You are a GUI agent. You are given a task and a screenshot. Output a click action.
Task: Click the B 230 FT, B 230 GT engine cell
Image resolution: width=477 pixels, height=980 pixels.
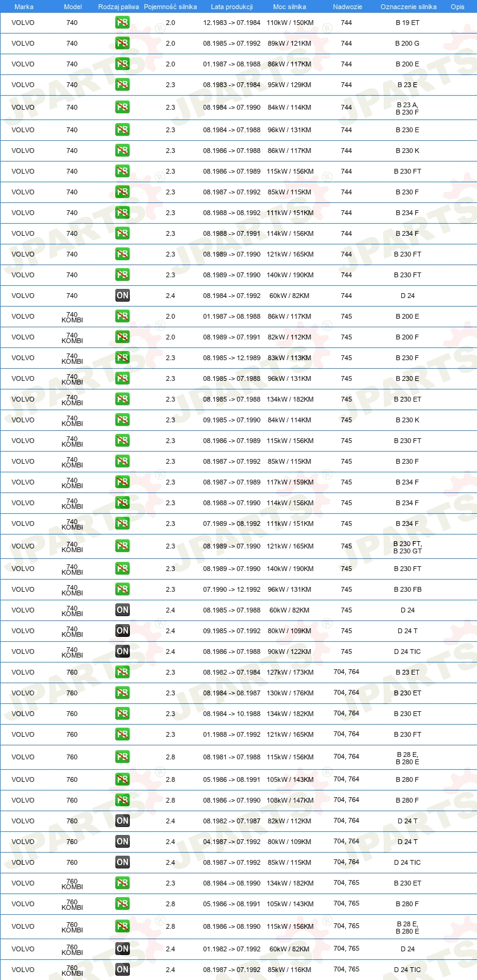pos(407,547)
